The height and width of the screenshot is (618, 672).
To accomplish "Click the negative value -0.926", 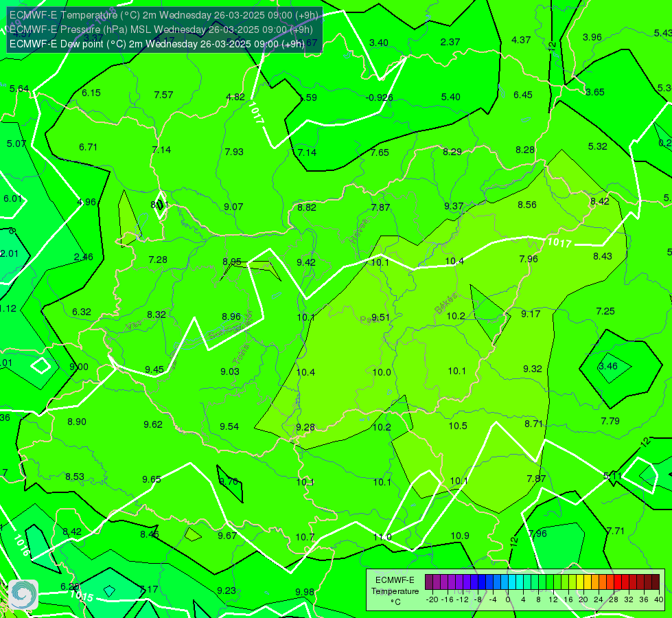I will pyautogui.click(x=380, y=98).
